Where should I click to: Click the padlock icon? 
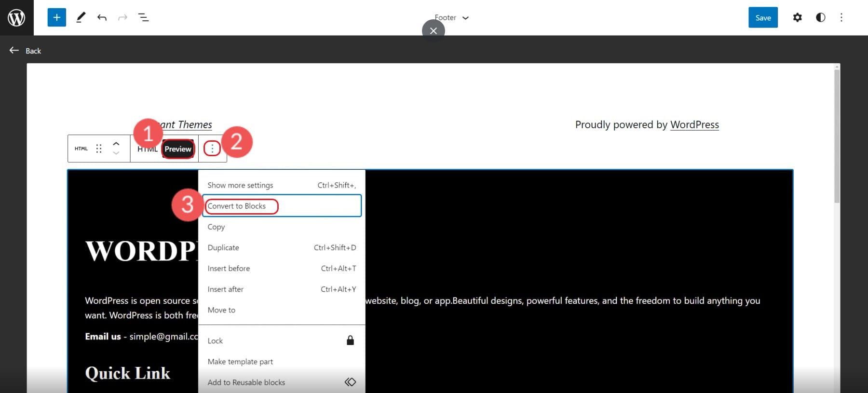tap(351, 340)
